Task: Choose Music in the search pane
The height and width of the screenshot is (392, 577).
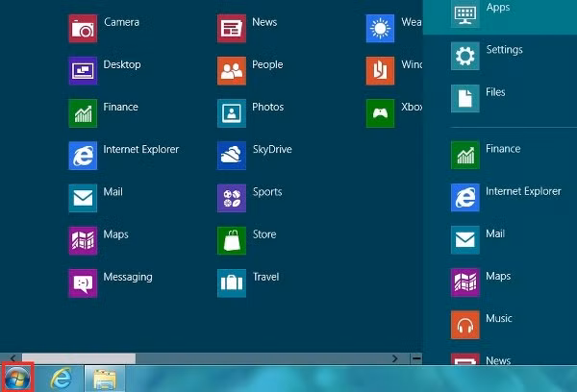Action: [465, 324]
